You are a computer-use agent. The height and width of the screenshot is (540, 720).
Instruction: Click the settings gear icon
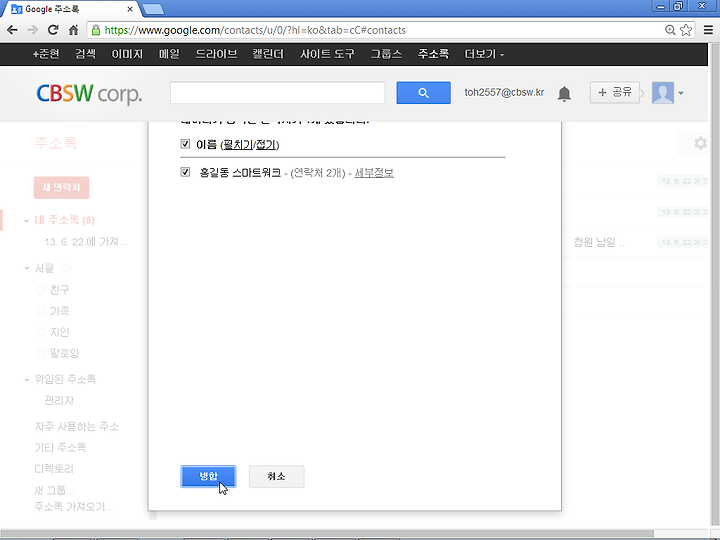(700, 143)
